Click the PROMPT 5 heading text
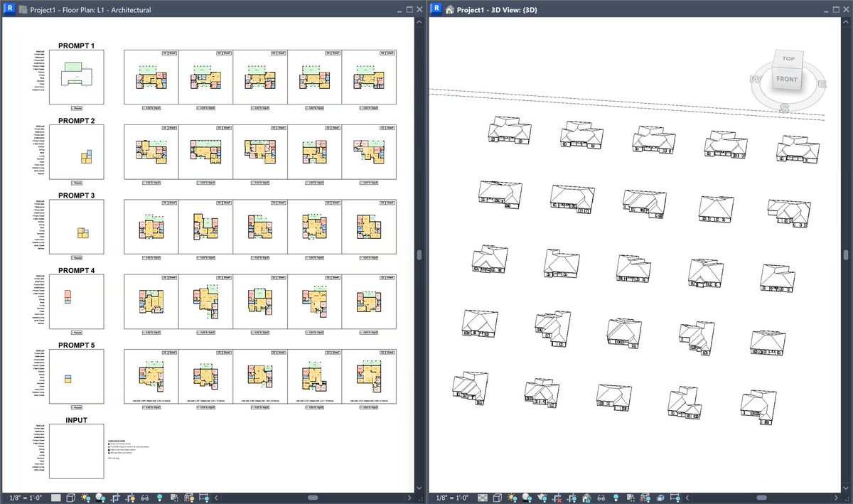The image size is (853, 504). (77, 345)
